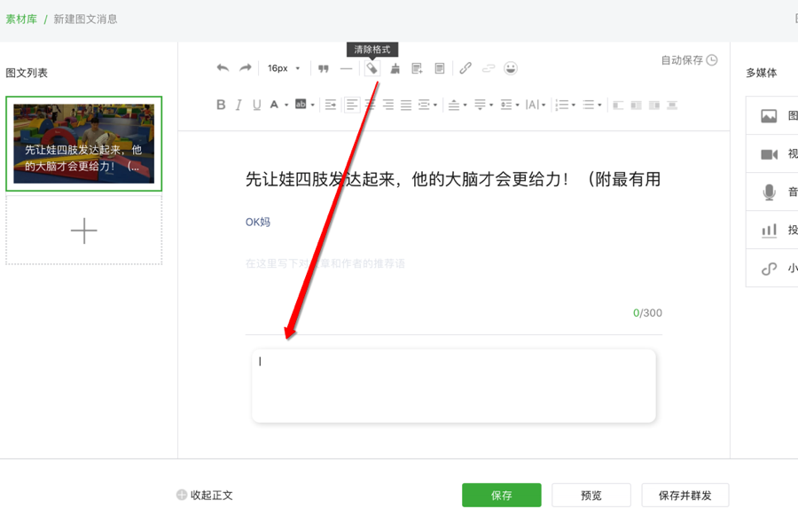Redo the last undone edit

(x=246, y=67)
